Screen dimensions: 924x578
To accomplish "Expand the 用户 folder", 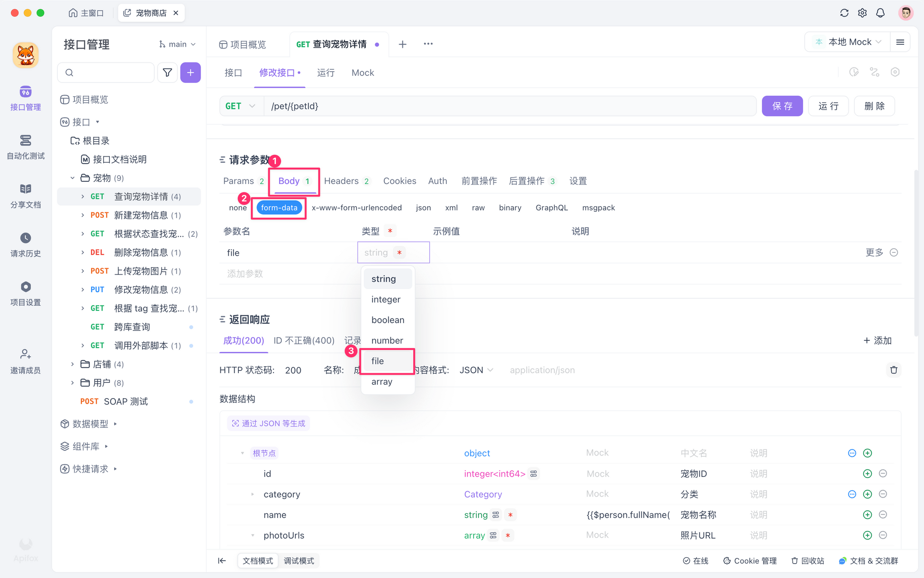I will (73, 383).
